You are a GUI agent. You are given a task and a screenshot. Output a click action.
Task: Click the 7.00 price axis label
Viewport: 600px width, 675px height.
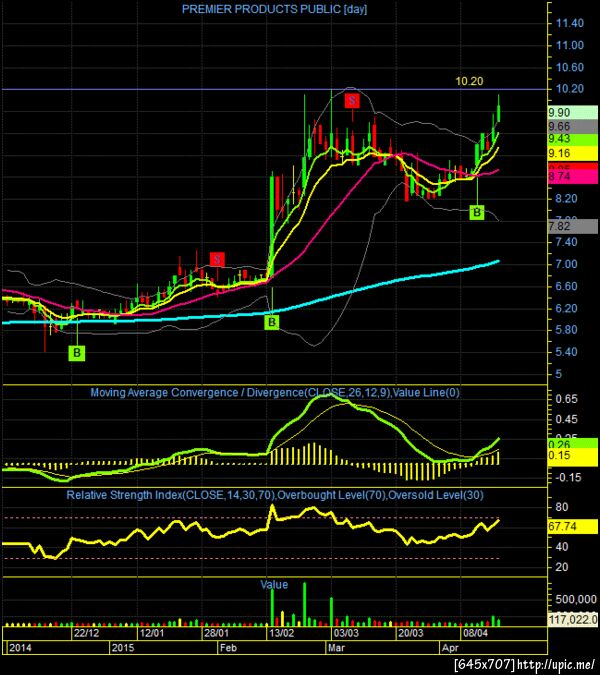(566, 264)
